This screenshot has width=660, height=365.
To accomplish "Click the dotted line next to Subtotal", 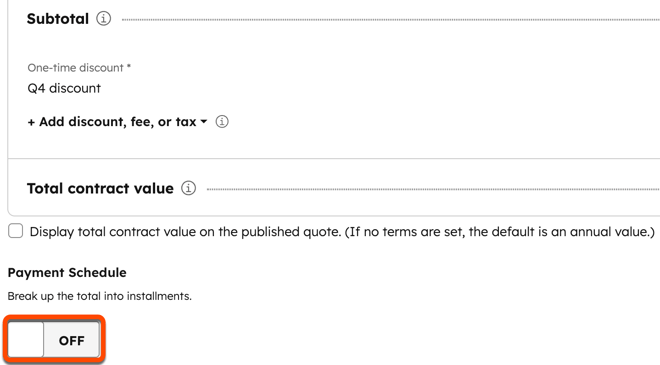I will tap(391, 19).
